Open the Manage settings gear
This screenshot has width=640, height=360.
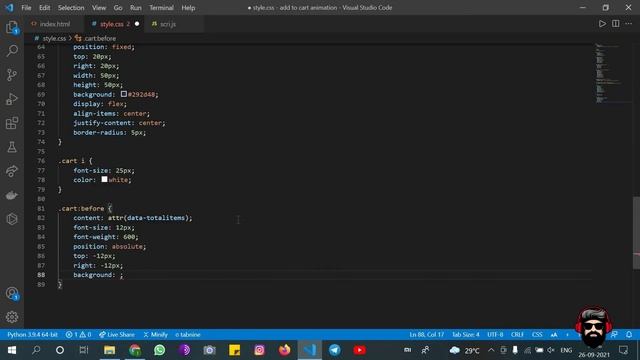click(x=12, y=317)
